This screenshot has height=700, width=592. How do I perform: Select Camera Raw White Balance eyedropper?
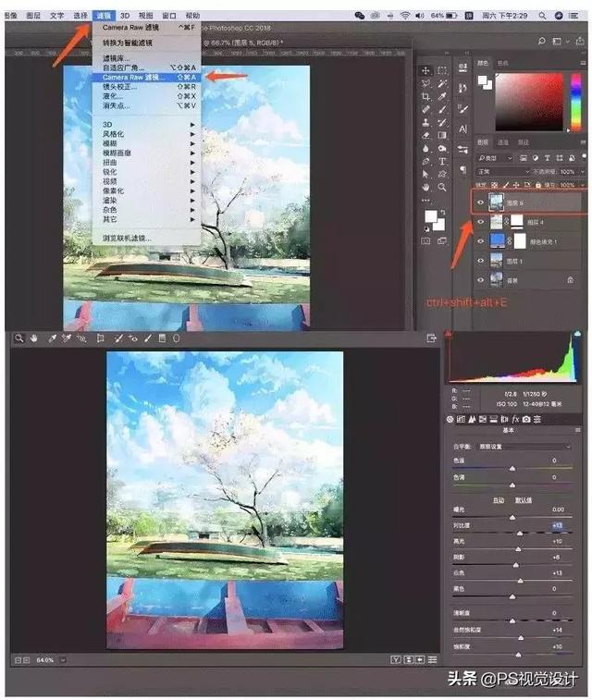tap(52, 338)
